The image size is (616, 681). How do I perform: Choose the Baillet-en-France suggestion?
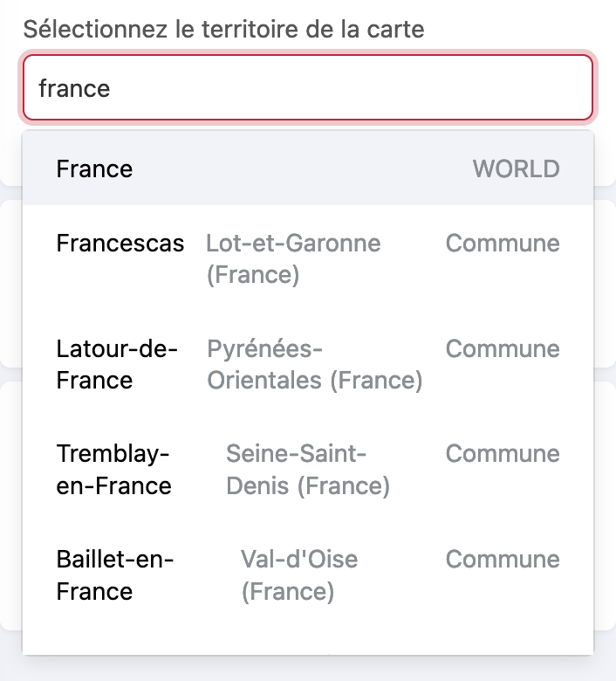[115, 574]
